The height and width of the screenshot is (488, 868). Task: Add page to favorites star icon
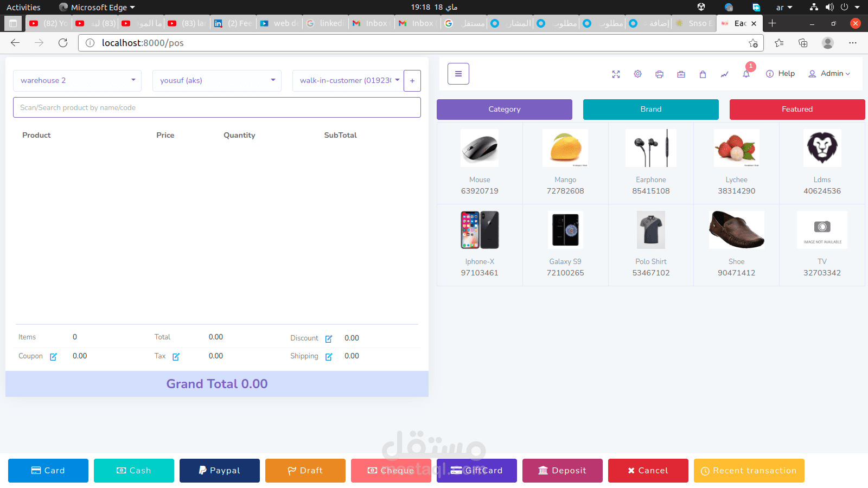753,43
